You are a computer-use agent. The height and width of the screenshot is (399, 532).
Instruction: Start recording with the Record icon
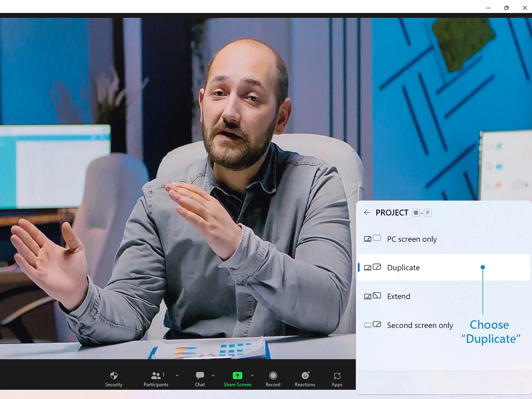coord(273,375)
